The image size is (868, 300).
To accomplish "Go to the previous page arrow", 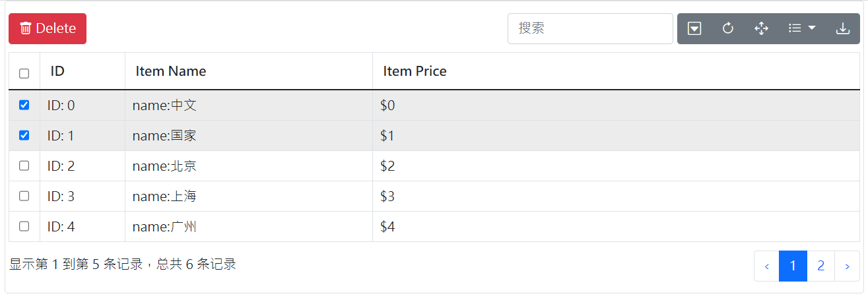I will 767,266.
